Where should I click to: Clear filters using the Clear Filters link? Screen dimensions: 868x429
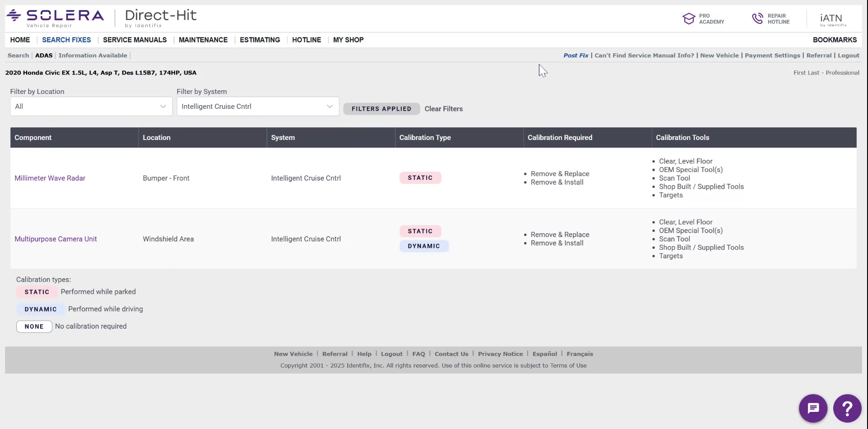443,108
